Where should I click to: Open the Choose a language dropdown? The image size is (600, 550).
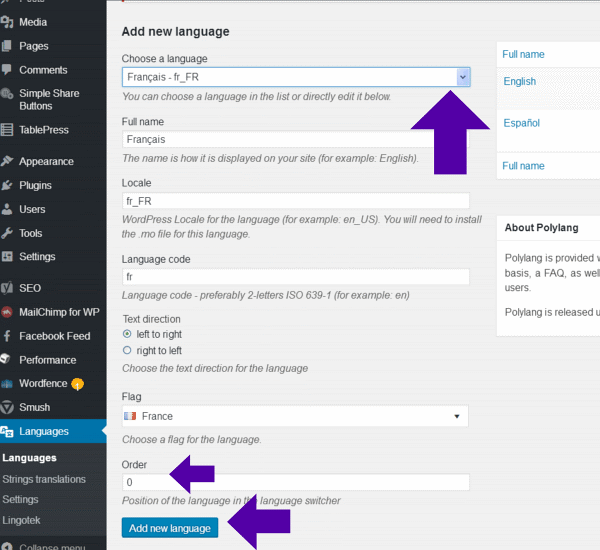point(296,77)
